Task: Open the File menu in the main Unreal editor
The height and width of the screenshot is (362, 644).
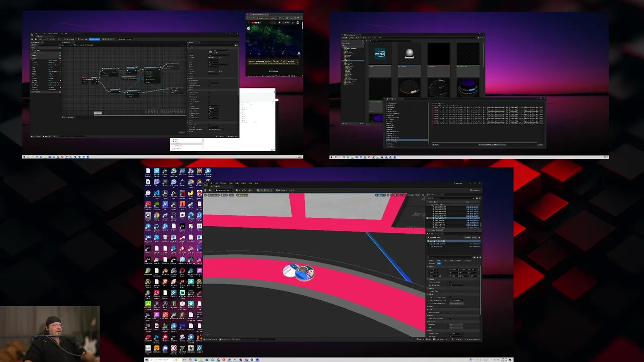Action: [211, 183]
